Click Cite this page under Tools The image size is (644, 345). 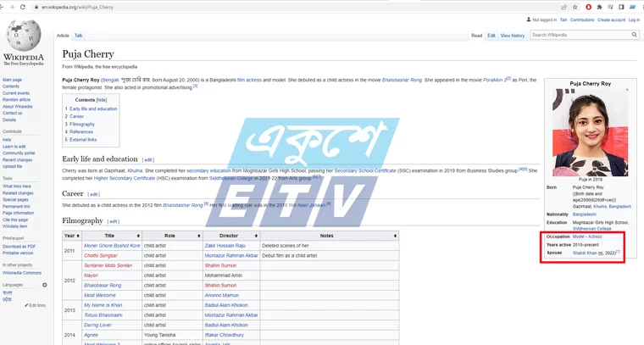(x=15, y=220)
